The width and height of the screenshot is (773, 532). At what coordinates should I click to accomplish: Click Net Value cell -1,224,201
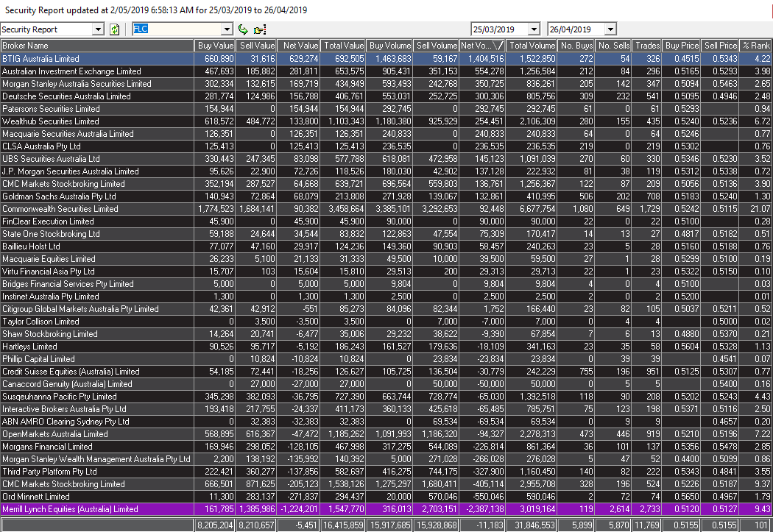[x=299, y=509]
